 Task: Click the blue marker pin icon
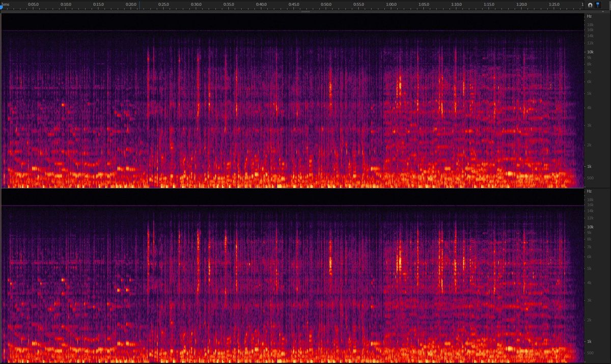[597, 5]
